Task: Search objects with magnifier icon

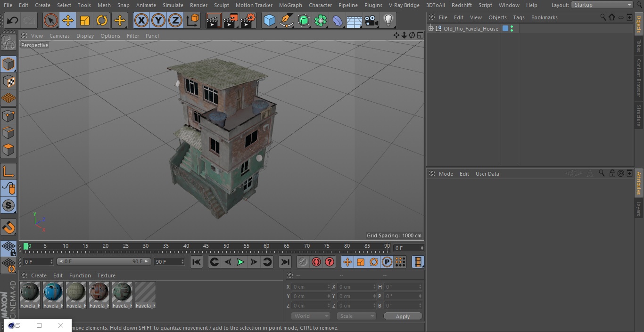Action: point(603,17)
